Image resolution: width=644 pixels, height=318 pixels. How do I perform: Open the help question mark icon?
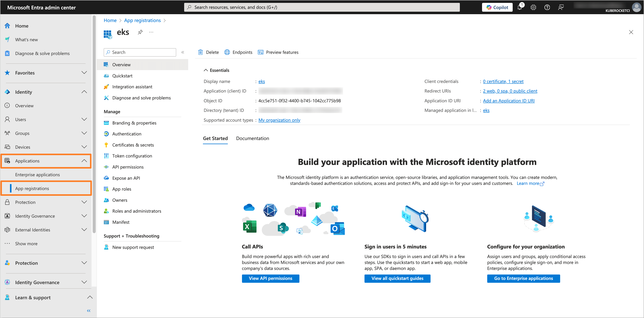tap(547, 7)
